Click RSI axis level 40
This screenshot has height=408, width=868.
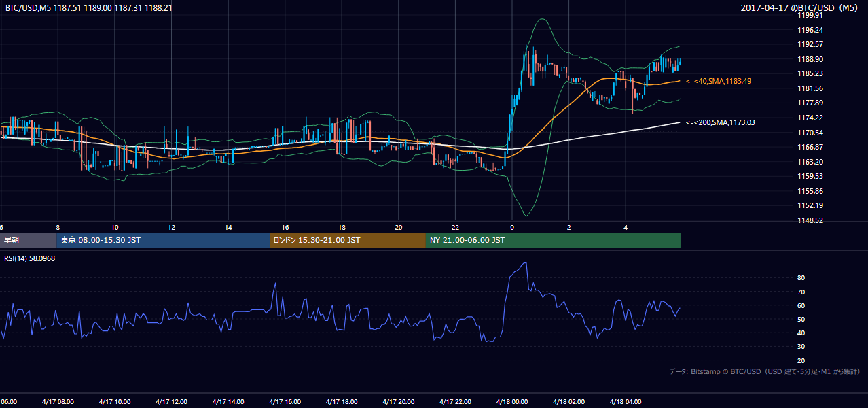801,333
